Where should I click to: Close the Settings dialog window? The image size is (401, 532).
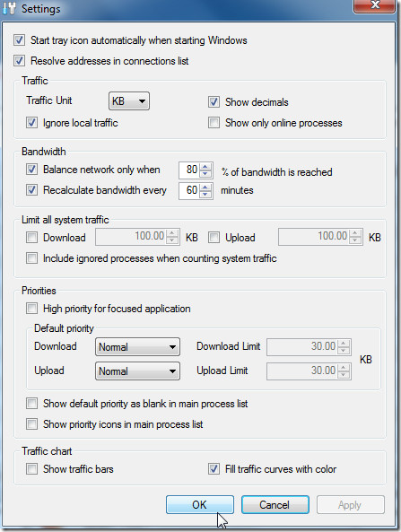pos(375,5)
